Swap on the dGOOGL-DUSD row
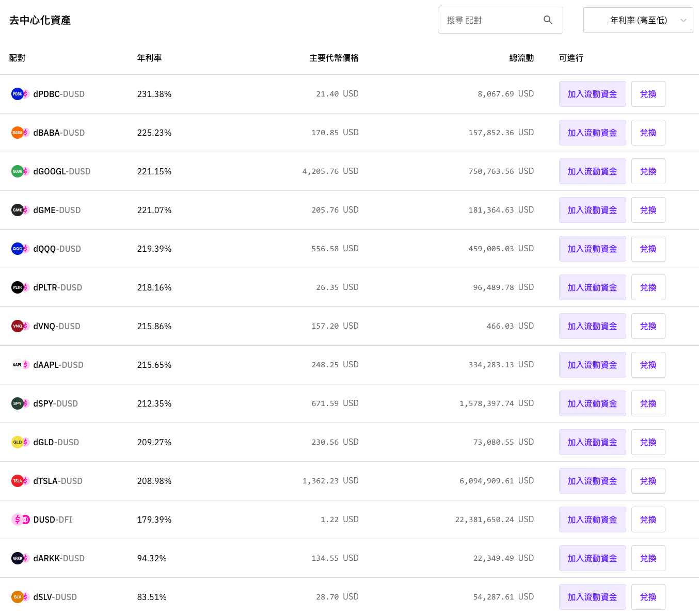 click(x=648, y=171)
